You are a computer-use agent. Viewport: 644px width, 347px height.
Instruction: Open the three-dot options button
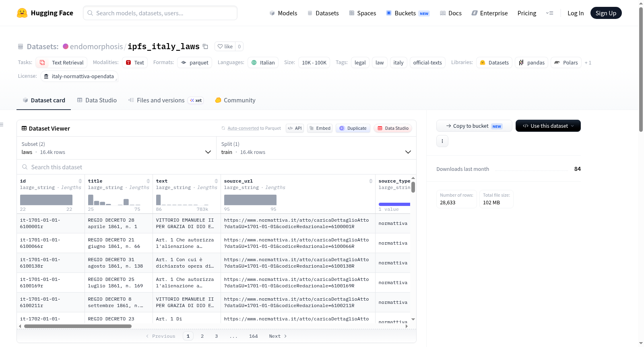click(442, 141)
